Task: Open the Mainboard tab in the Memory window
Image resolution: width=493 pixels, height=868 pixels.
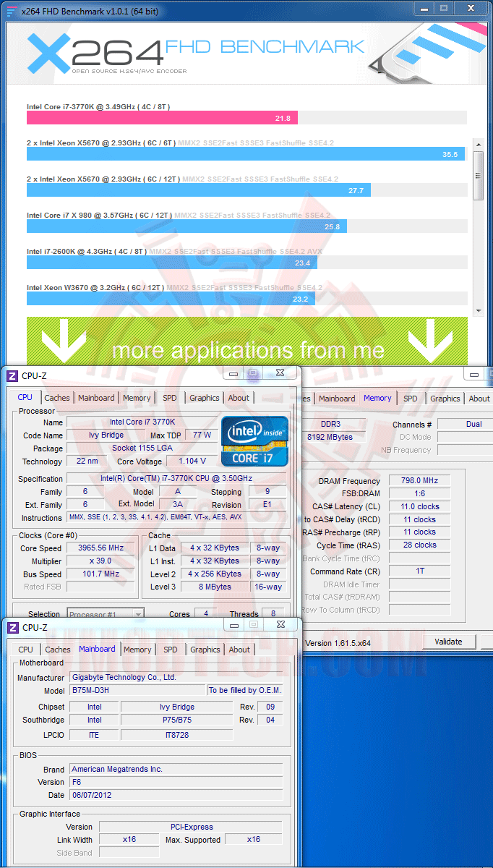Action: pos(336,399)
